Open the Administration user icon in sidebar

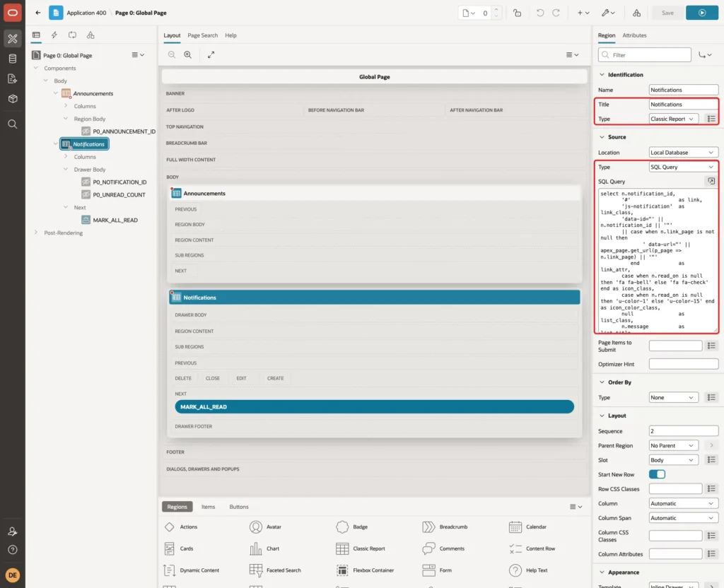13,531
